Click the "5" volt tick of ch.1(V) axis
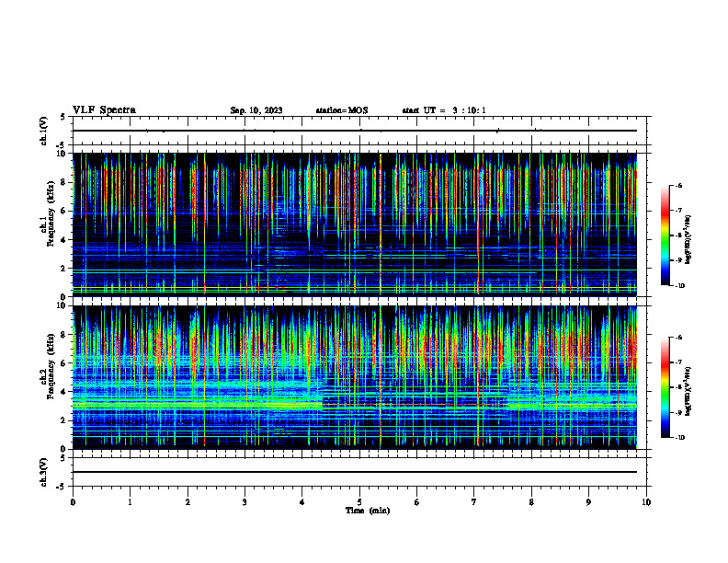Image resolution: width=728 pixels, height=563 pixels. point(63,117)
